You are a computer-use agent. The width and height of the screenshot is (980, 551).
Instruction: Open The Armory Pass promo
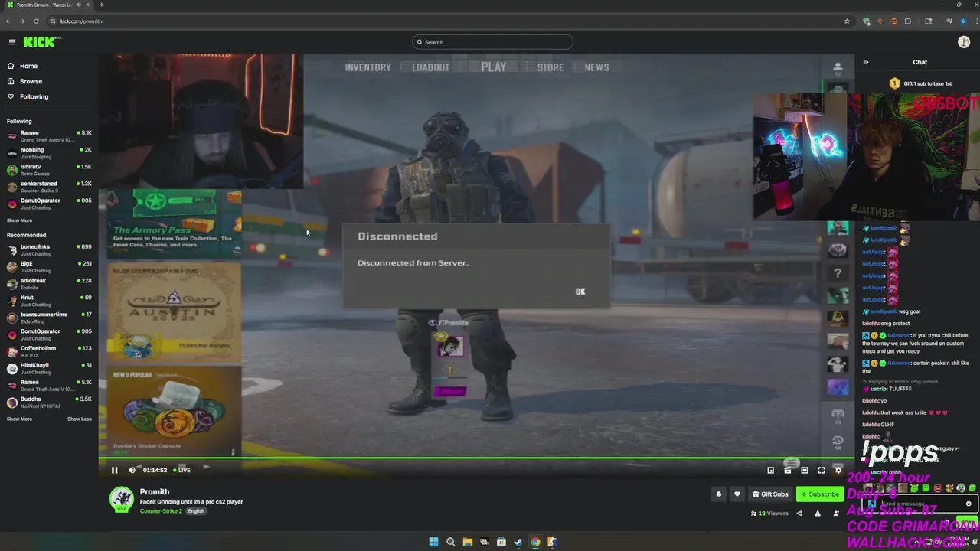[174, 223]
